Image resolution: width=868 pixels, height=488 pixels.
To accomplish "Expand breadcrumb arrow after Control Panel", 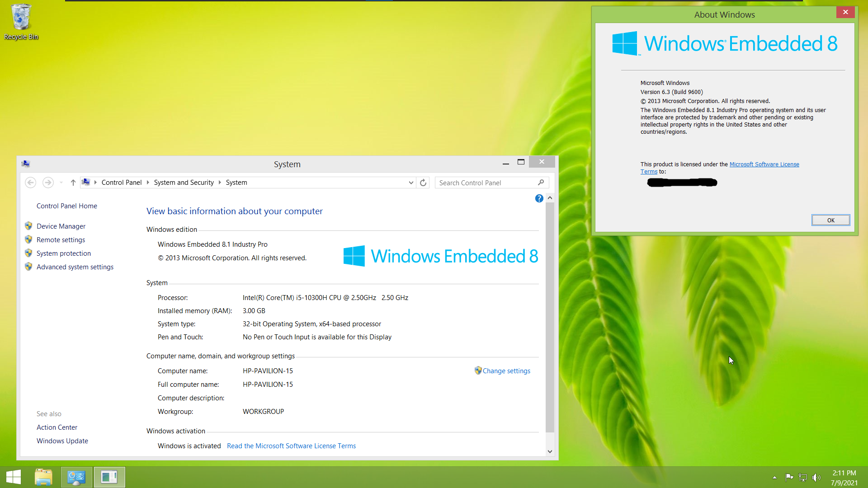I will [148, 183].
